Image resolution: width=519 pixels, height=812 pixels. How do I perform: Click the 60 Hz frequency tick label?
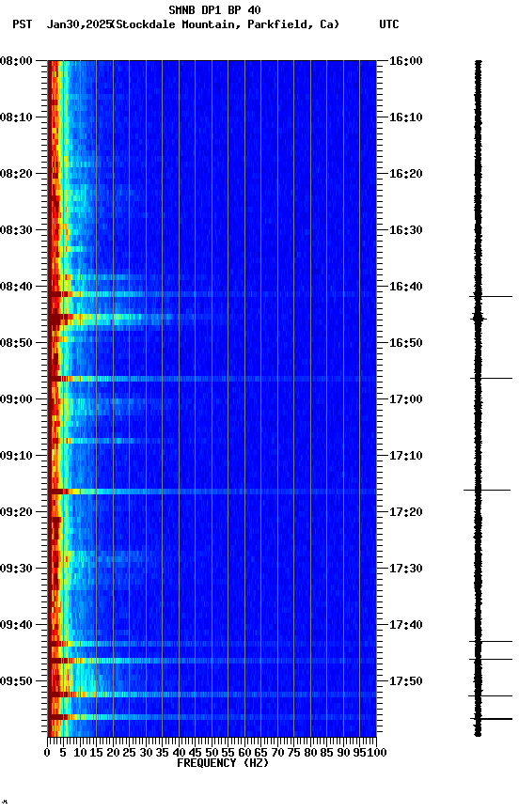244,753
